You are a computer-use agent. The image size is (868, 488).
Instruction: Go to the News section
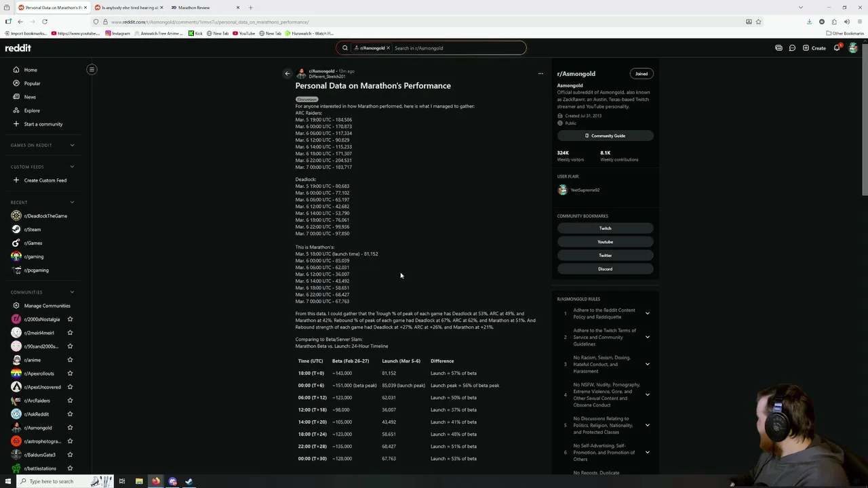30,97
